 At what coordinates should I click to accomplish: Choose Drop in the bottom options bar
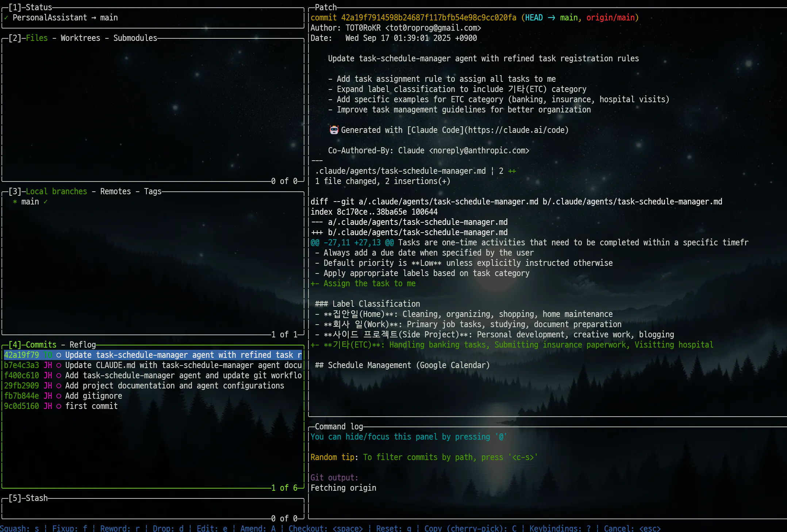(x=168, y=528)
